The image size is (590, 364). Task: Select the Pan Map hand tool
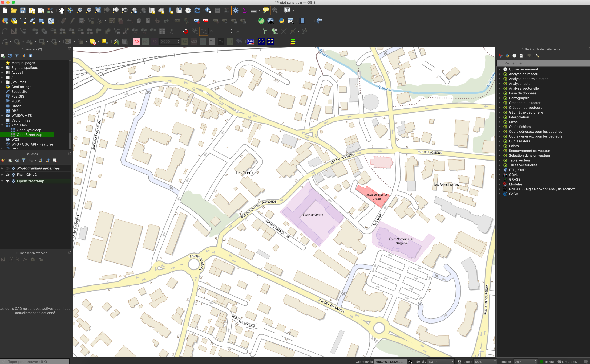(61, 10)
